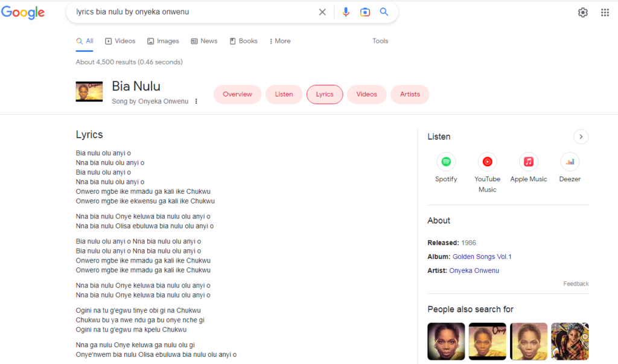Click the Lyrics section heading
This screenshot has height=364, width=618.
coord(89,135)
